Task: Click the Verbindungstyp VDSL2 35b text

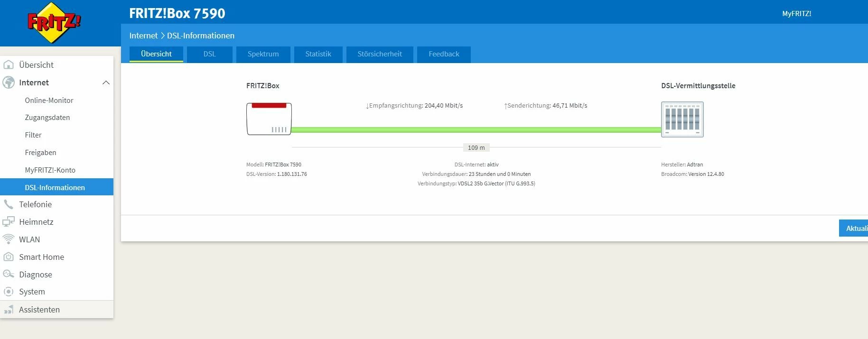Action: click(476, 183)
